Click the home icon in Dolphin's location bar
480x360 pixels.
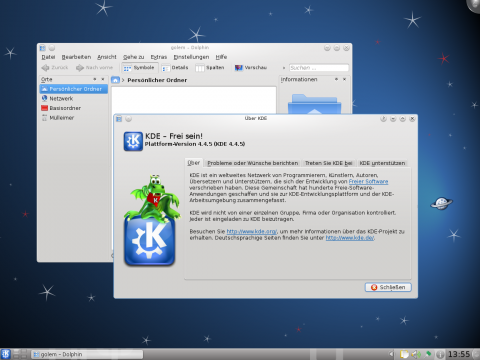115,80
